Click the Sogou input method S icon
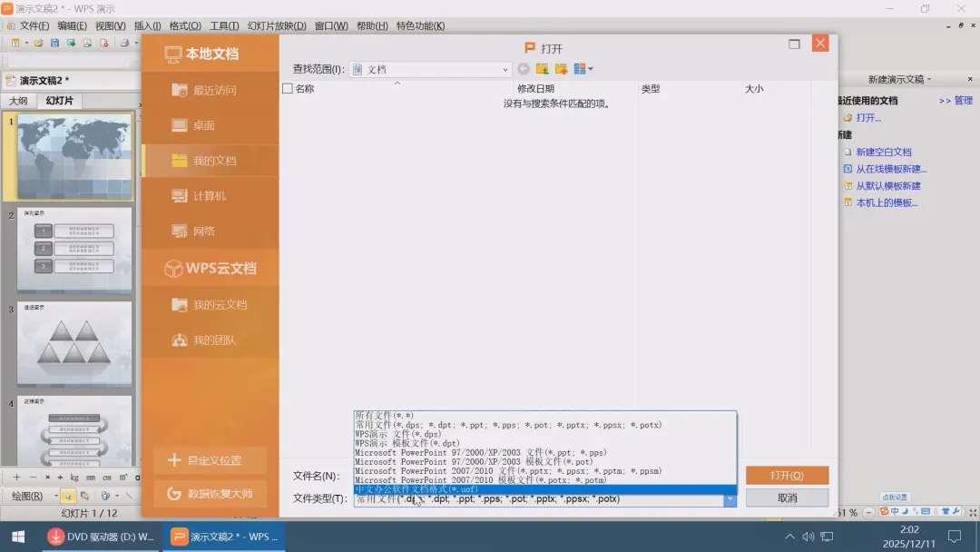The width and height of the screenshot is (980, 552). pyautogui.click(x=884, y=511)
